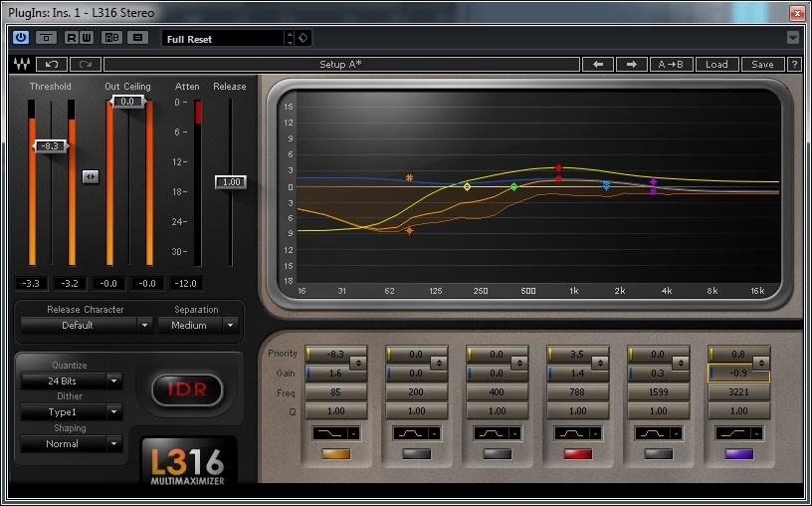Open filter shape dropdown for 85 Hz band
Screen dimensions: 812x506
click(336, 433)
